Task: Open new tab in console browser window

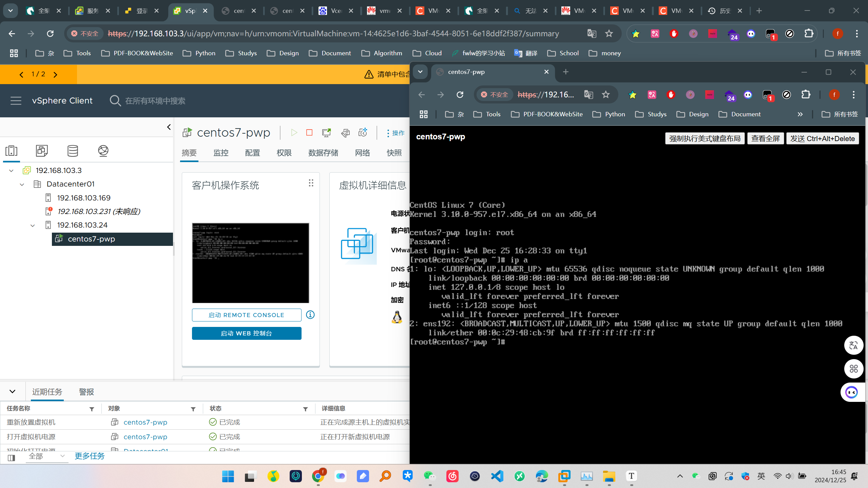Action: pos(565,72)
